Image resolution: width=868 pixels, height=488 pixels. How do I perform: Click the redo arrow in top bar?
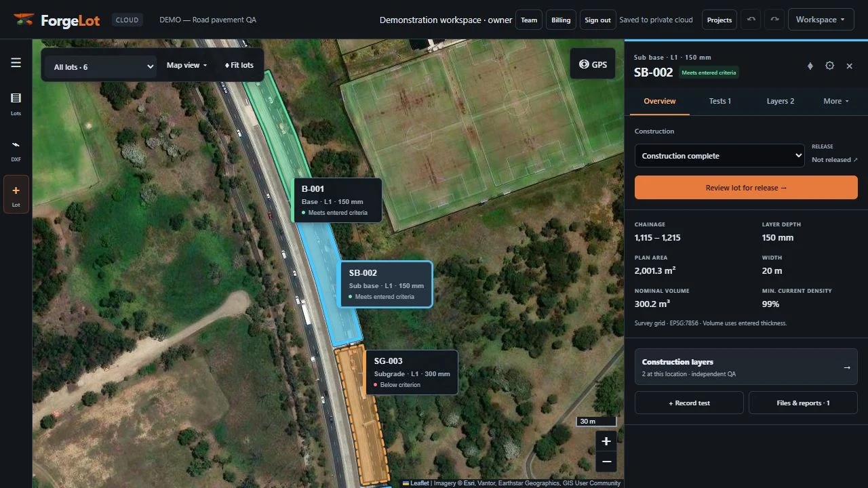point(774,20)
